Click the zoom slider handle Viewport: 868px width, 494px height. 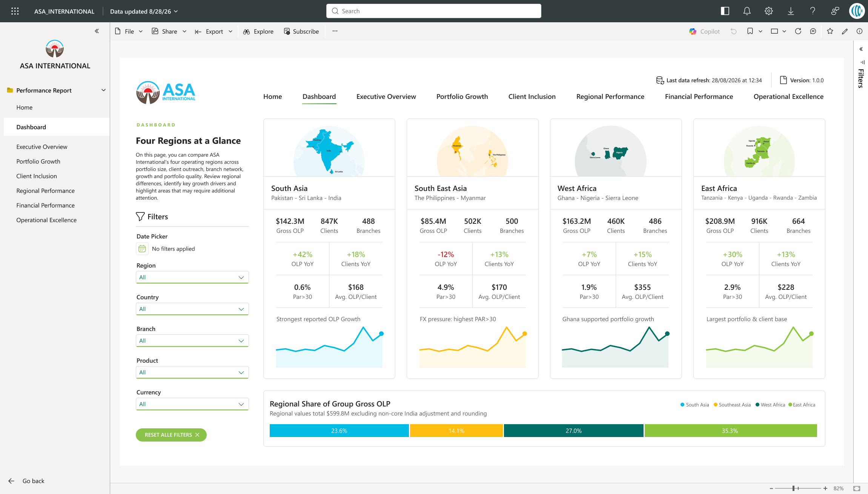pyautogui.click(x=794, y=488)
